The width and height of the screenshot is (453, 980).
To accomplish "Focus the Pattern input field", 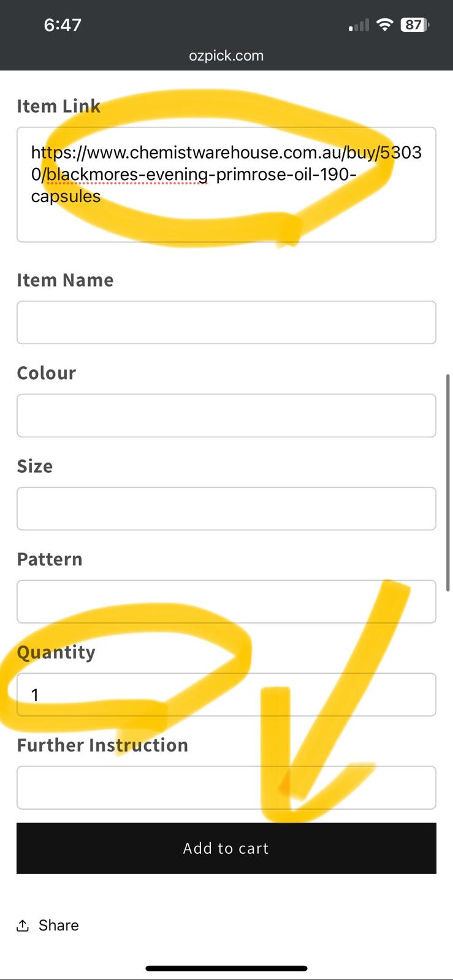I will 226,601.
